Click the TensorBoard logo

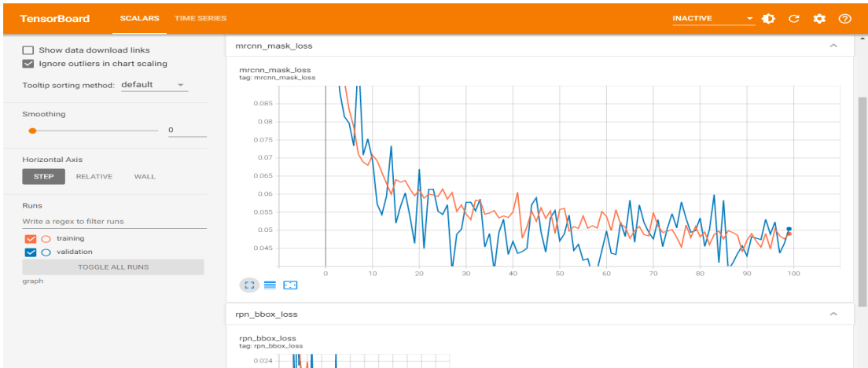tap(54, 18)
